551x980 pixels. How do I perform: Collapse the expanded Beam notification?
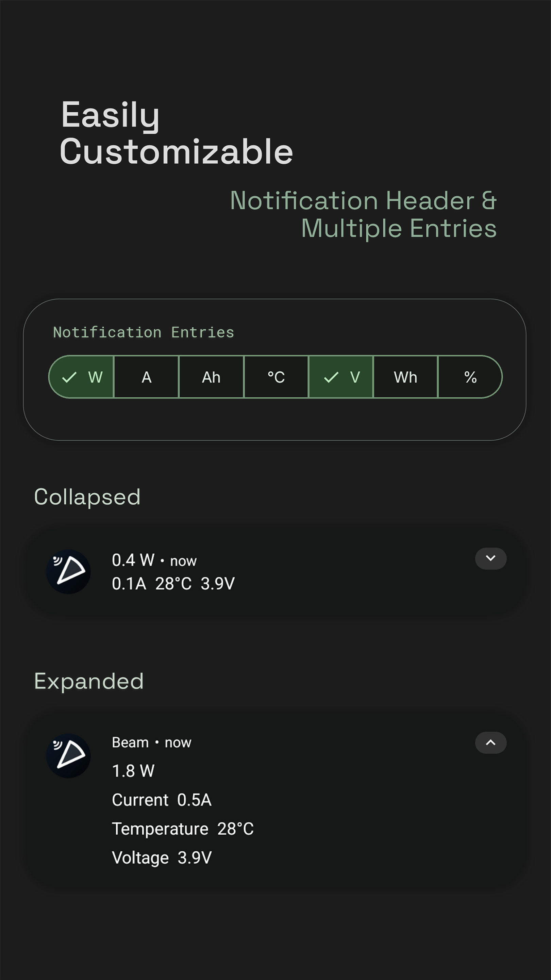pyautogui.click(x=490, y=742)
